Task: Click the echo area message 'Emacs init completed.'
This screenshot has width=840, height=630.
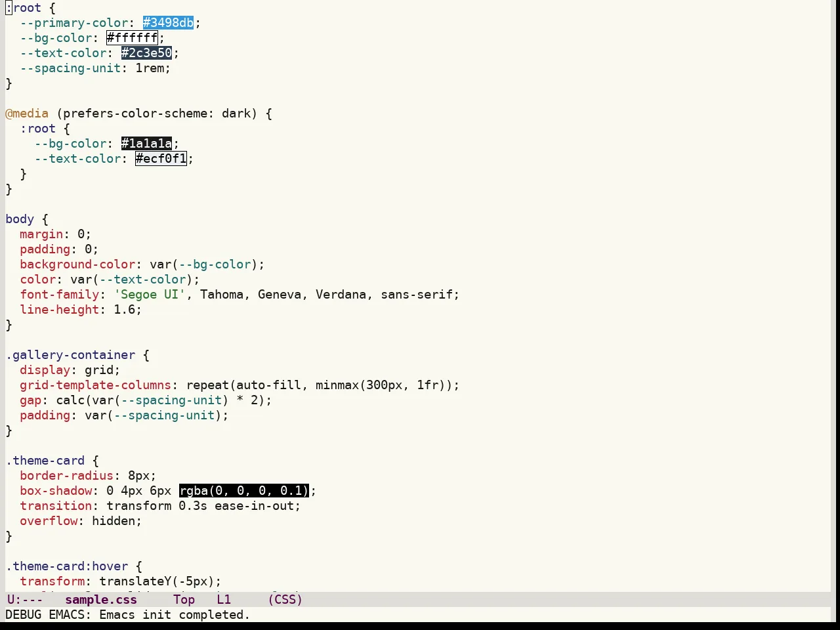Action: 175,615
